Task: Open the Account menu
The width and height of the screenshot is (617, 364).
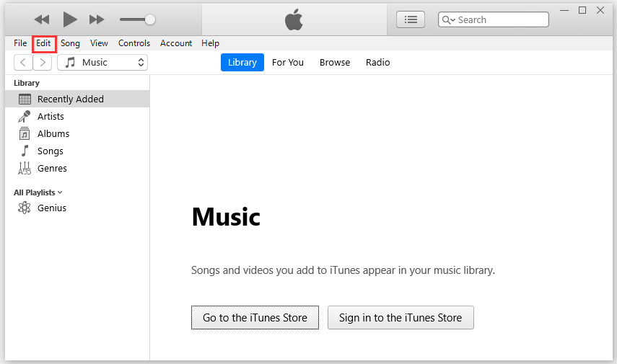Action: 176,43
